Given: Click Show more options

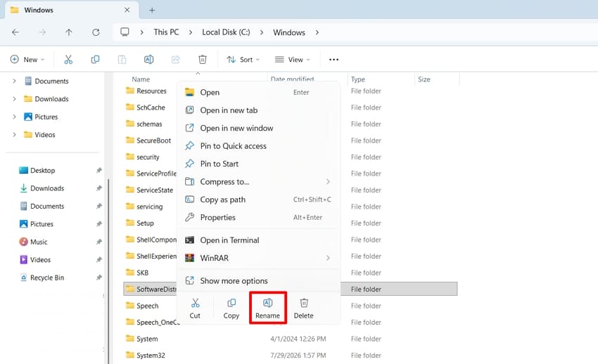Looking at the screenshot, I should [x=259, y=280].
